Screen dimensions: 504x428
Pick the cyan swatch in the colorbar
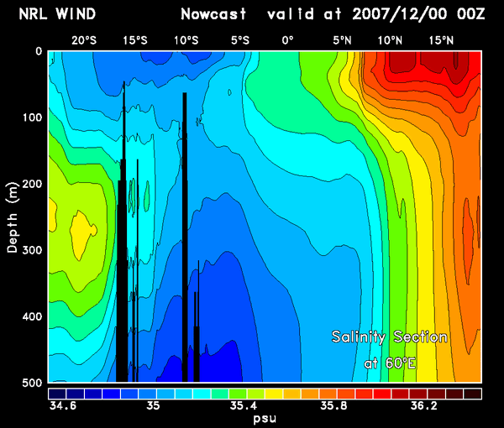(x=202, y=394)
